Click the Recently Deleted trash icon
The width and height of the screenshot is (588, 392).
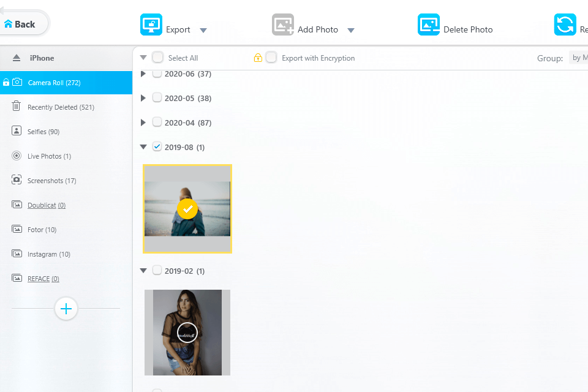point(17,107)
